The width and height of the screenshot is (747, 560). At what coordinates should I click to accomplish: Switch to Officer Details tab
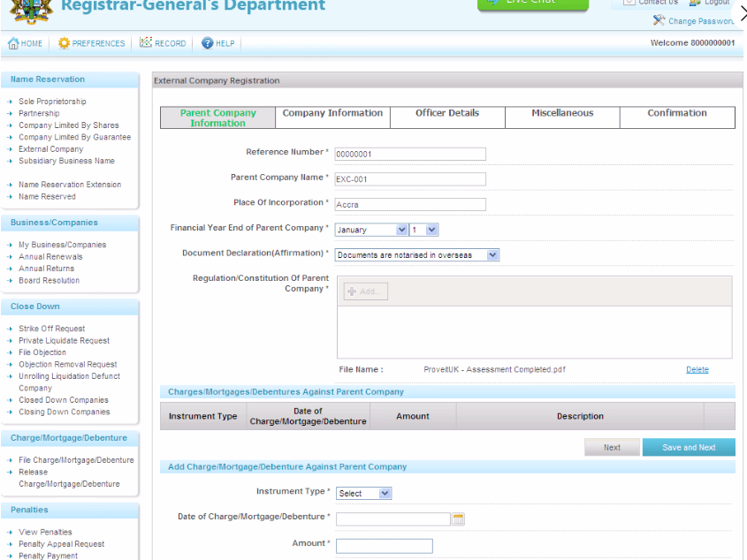click(447, 117)
